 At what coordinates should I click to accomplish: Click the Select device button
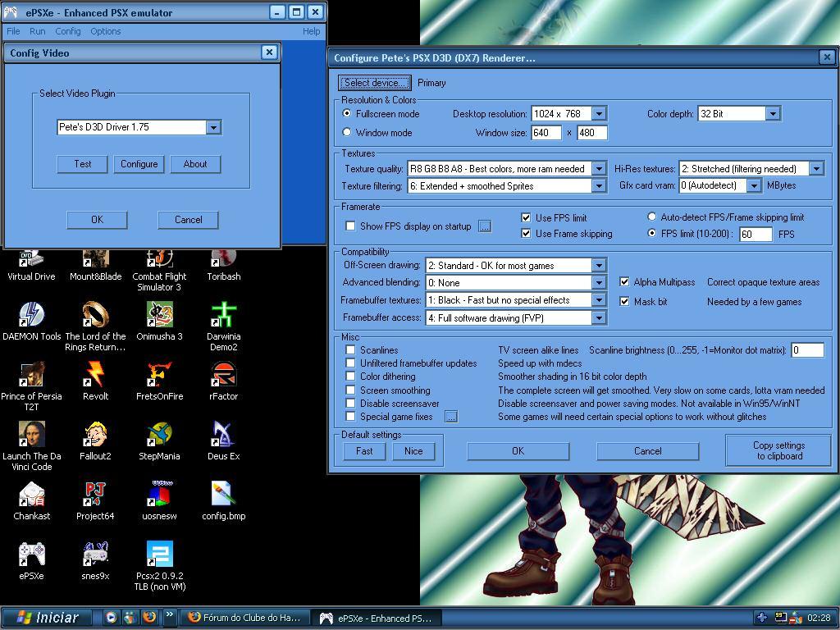coord(374,83)
